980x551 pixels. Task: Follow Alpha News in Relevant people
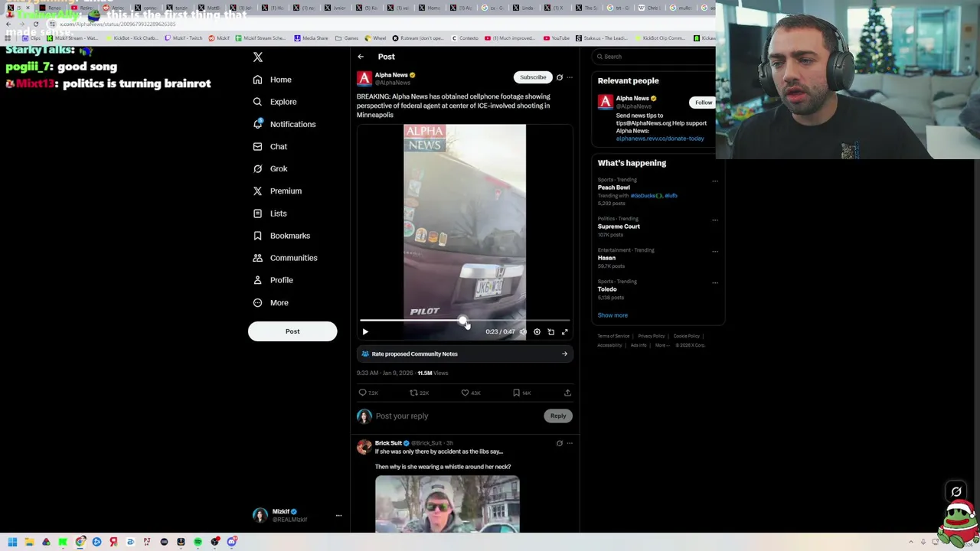click(704, 103)
